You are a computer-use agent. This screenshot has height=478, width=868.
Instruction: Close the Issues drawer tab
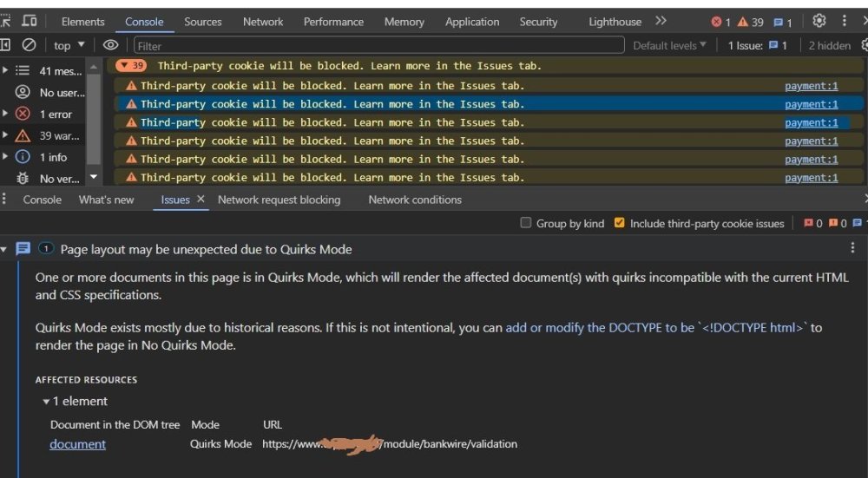pos(201,200)
